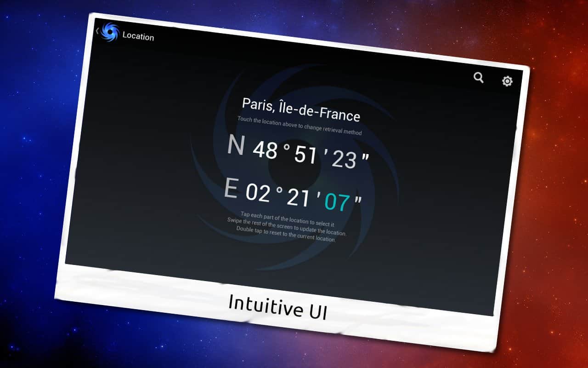
Task: Tap "Paris, Île-de-France" to change retrieval method
Action: pyautogui.click(x=301, y=109)
